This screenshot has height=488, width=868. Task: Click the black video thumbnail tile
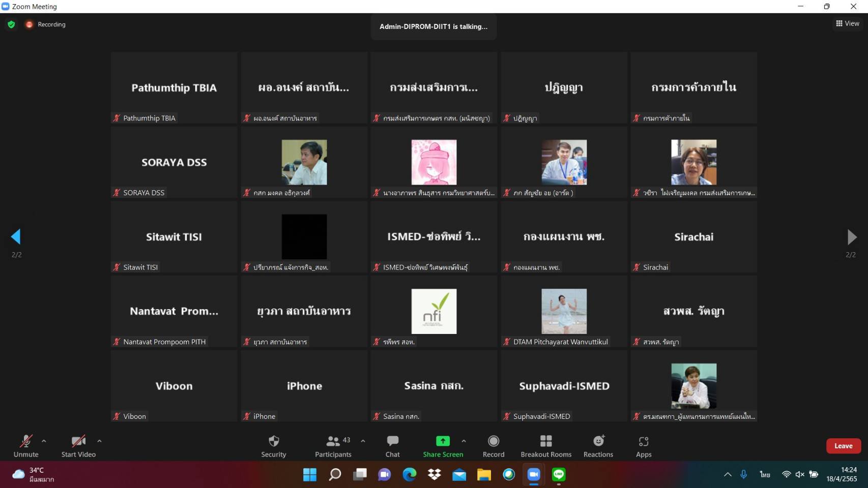[x=304, y=237]
